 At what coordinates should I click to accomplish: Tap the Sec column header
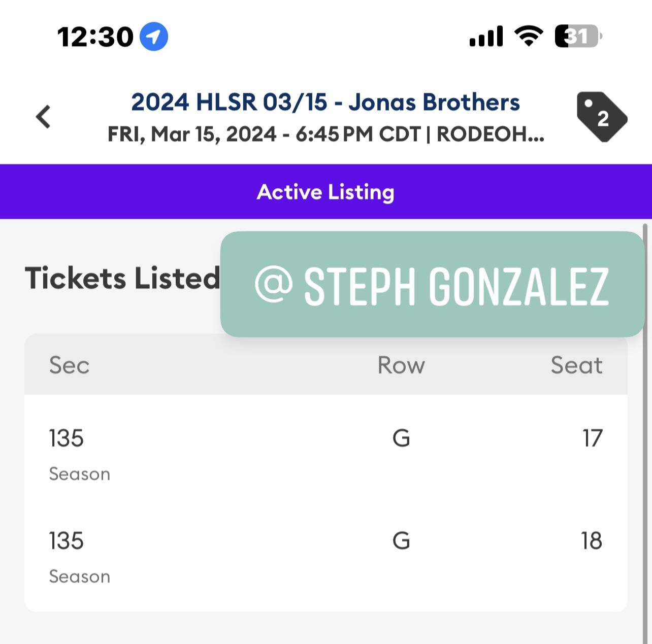70,365
